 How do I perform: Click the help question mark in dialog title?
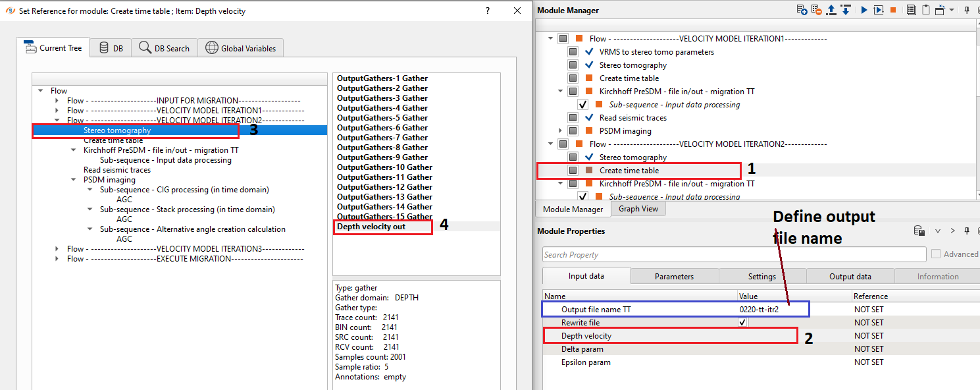[488, 11]
